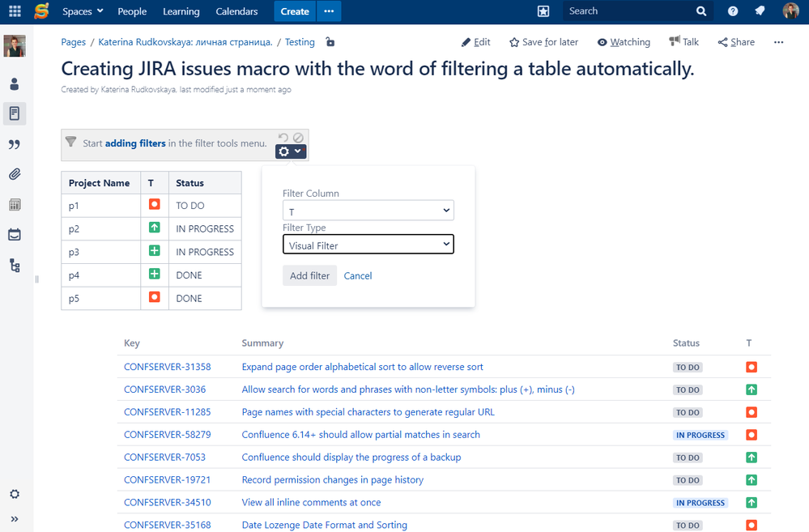The height and width of the screenshot is (532, 809).
Task: Click the red type icon in row p1
Action: [154, 204]
